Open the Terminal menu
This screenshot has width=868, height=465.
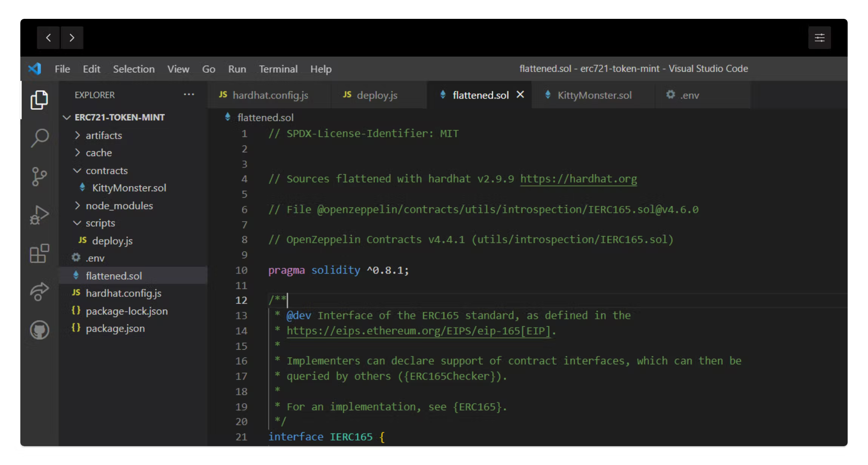pos(278,69)
